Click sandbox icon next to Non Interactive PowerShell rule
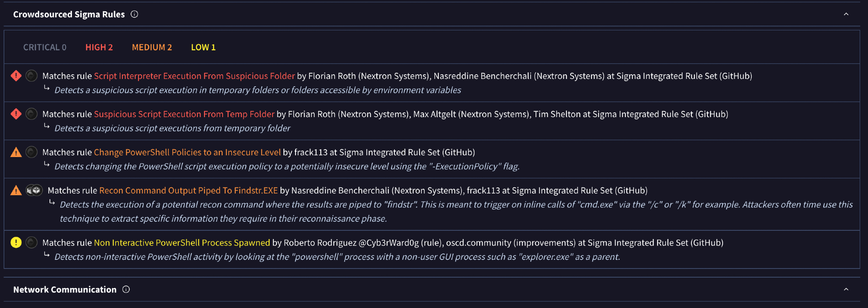This screenshot has height=308, width=868. coord(32,242)
